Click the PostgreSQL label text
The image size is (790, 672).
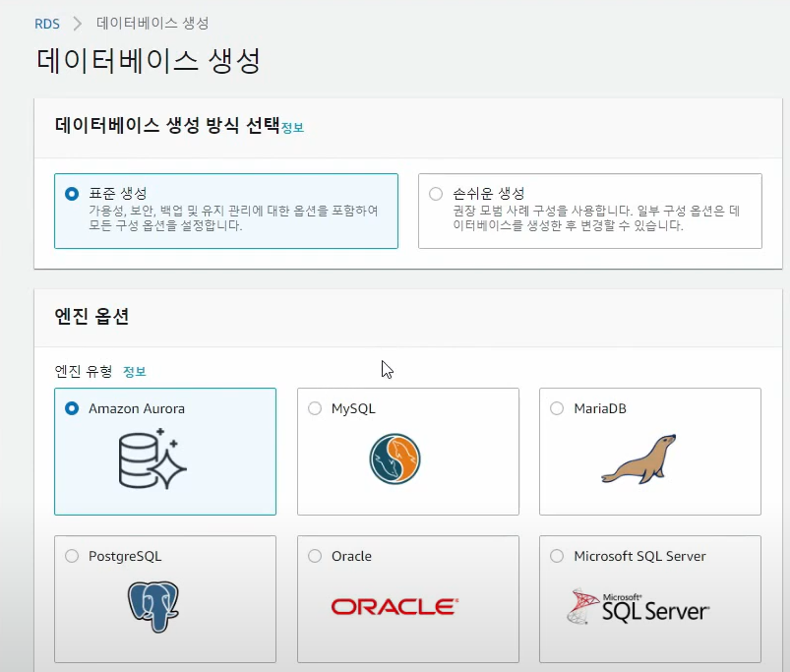pos(125,556)
